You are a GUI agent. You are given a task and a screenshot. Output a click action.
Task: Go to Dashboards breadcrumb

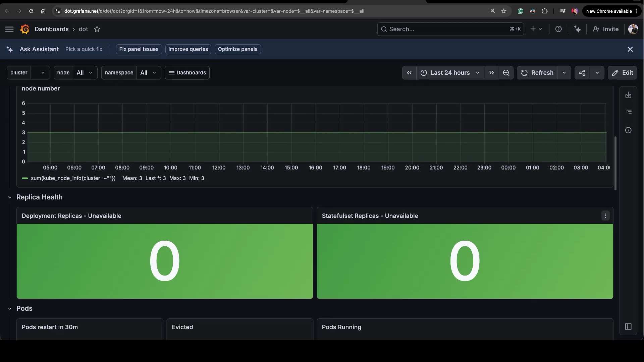point(51,29)
